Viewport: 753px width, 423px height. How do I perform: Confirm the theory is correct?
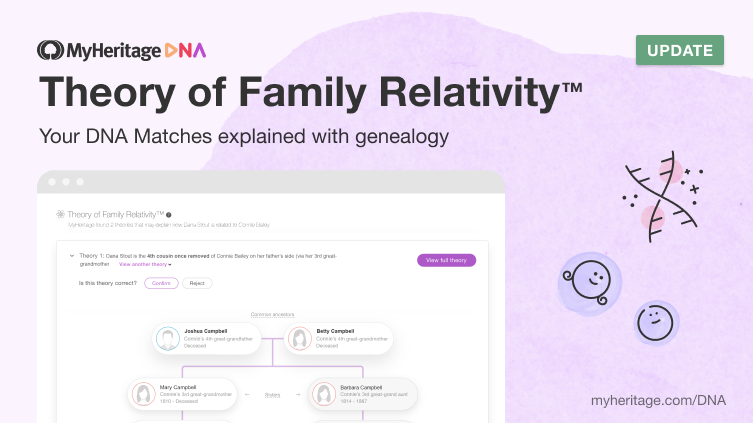click(x=161, y=283)
